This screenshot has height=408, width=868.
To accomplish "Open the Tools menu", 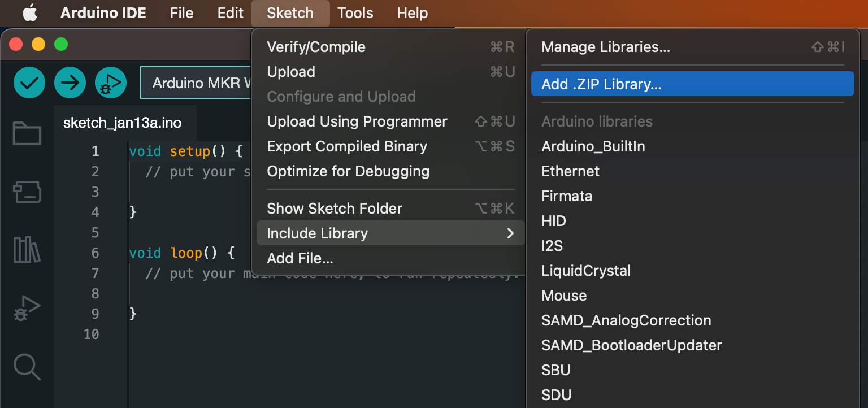I will (355, 13).
